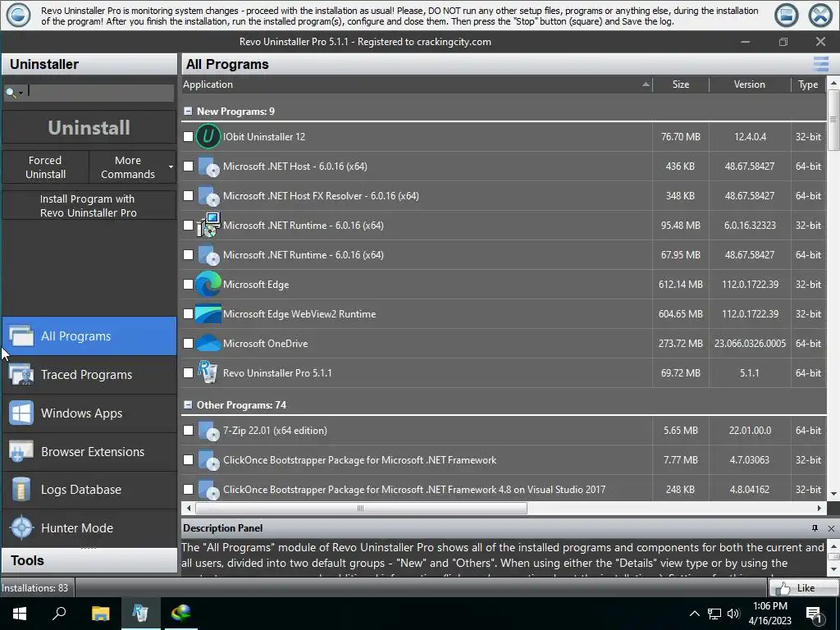Select the All Programs module
This screenshot has height=630, width=840.
(x=89, y=336)
